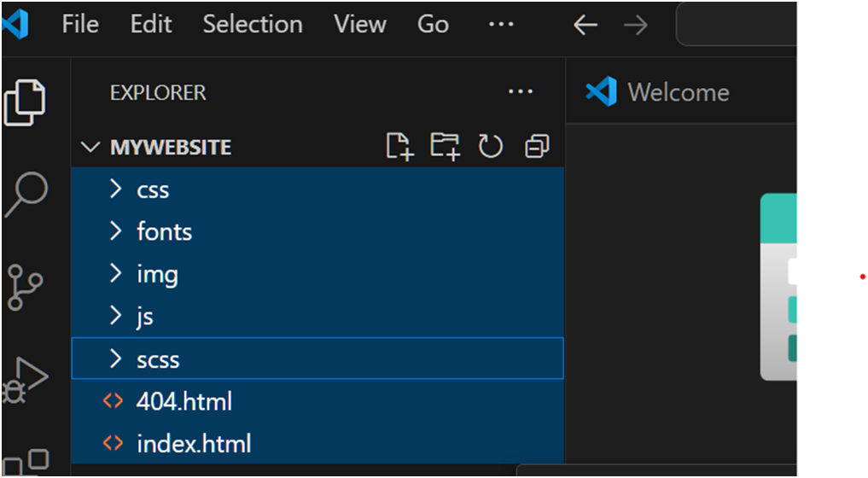Open the Source Control view icon

25,287
